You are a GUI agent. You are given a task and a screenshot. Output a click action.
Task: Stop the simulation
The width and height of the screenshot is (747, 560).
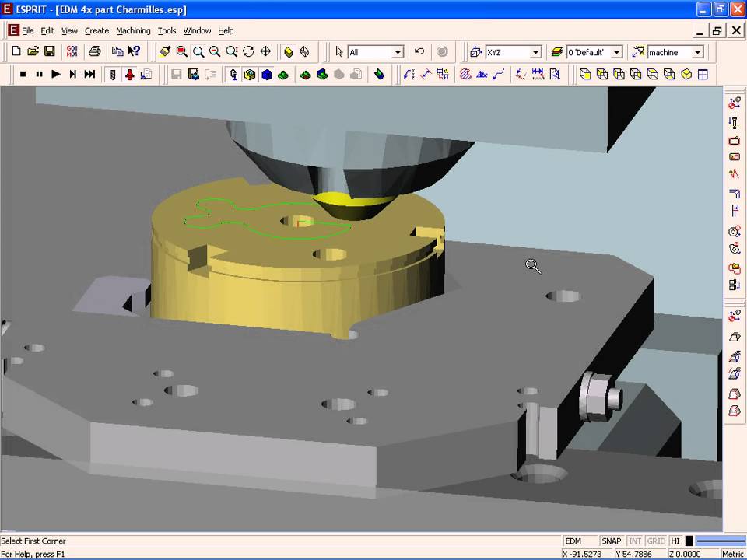coord(23,75)
